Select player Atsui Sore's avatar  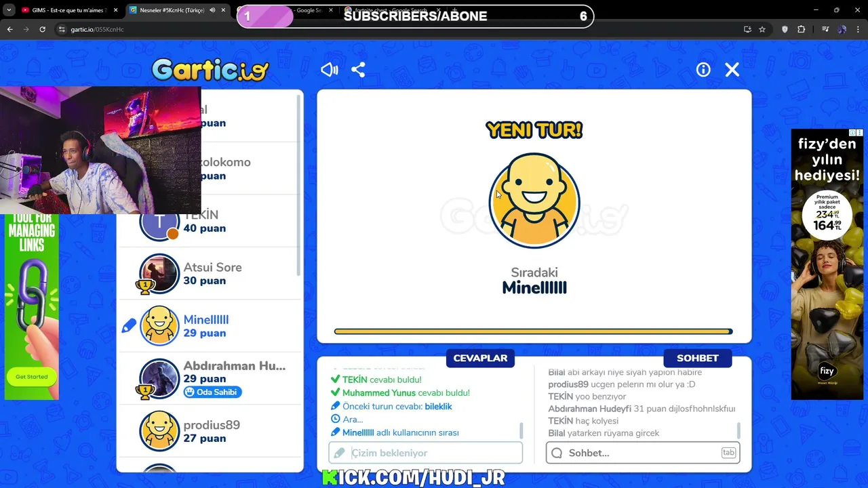tap(159, 274)
